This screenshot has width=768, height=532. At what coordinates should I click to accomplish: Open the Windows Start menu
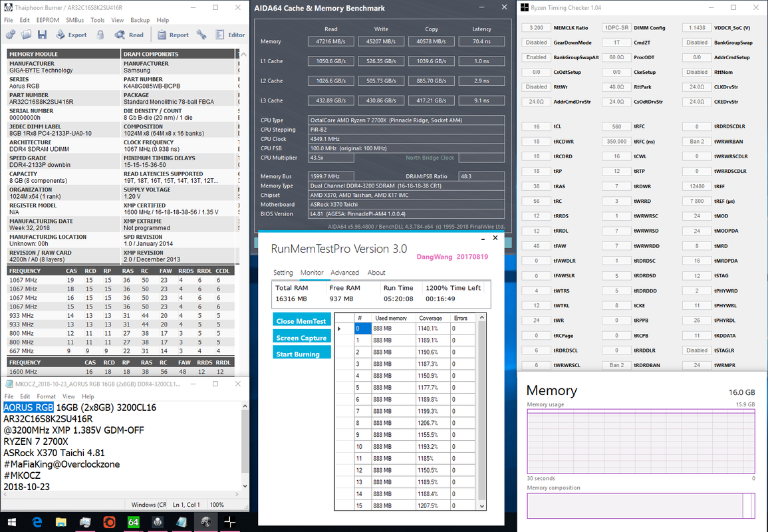12,522
